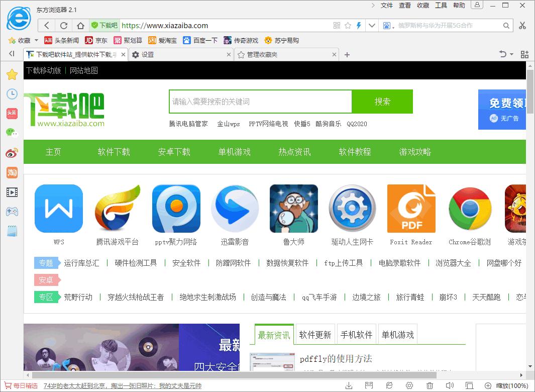Open the 每日精选 status bar item
Viewport: 535px width, 392px height.
[21, 386]
